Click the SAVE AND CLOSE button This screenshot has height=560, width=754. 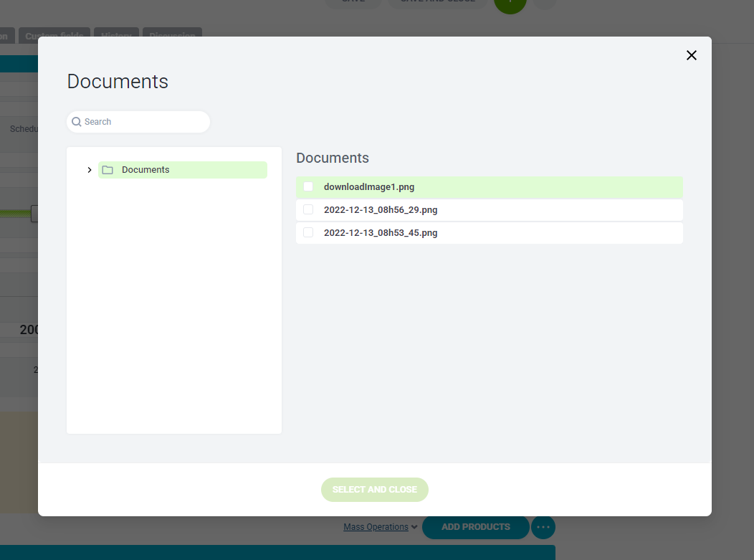(437, 2)
